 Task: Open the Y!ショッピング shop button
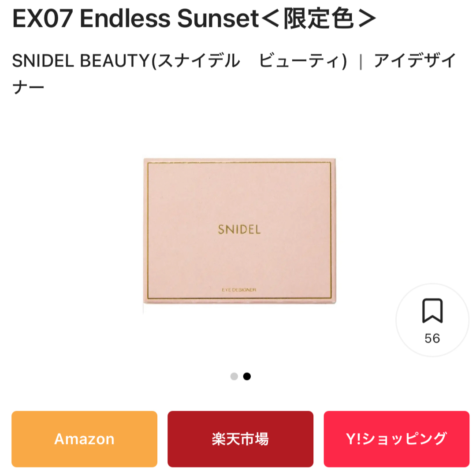(397, 439)
